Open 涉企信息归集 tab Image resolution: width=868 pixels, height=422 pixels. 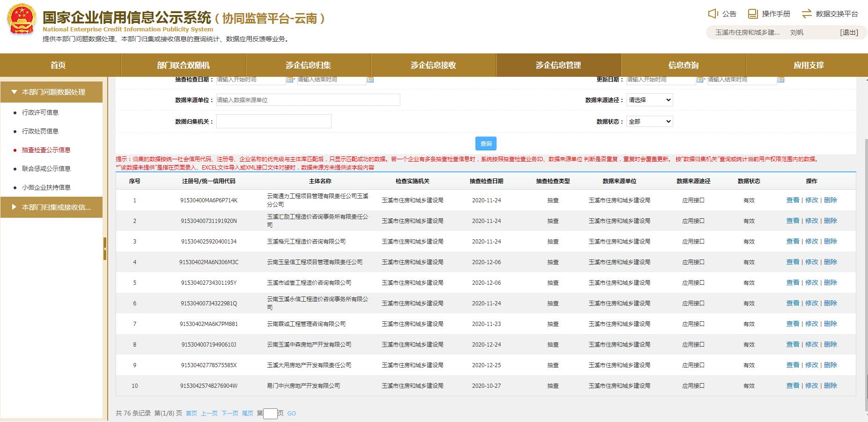coord(308,65)
